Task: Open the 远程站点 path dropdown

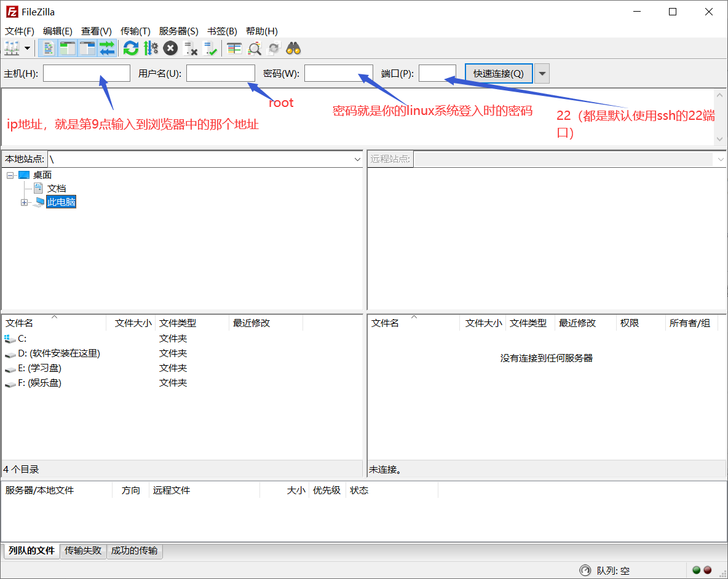Action: [720, 159]
